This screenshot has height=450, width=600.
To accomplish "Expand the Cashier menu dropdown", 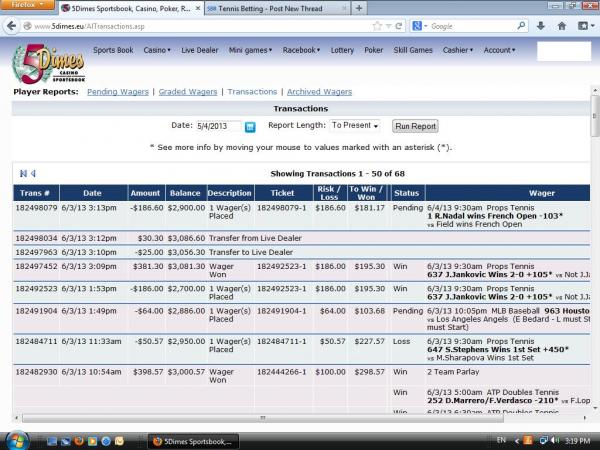I will (x=458, y=49).
